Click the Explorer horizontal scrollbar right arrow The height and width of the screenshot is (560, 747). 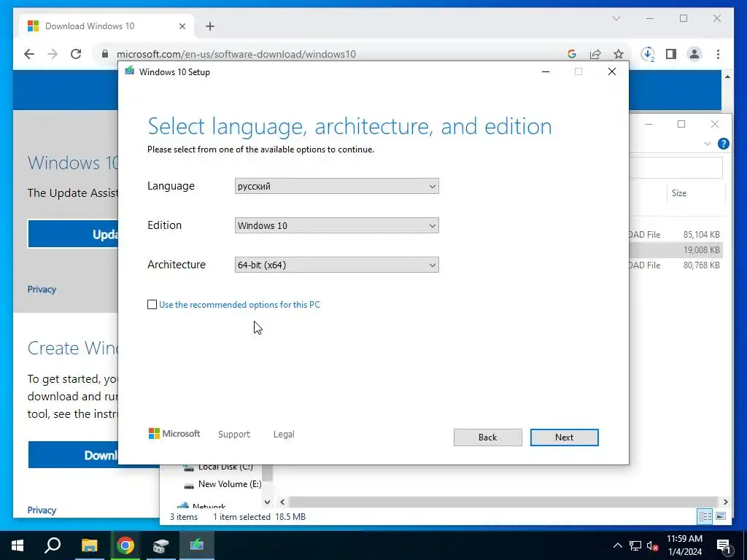pyautogui.click(x=725, y=502)
